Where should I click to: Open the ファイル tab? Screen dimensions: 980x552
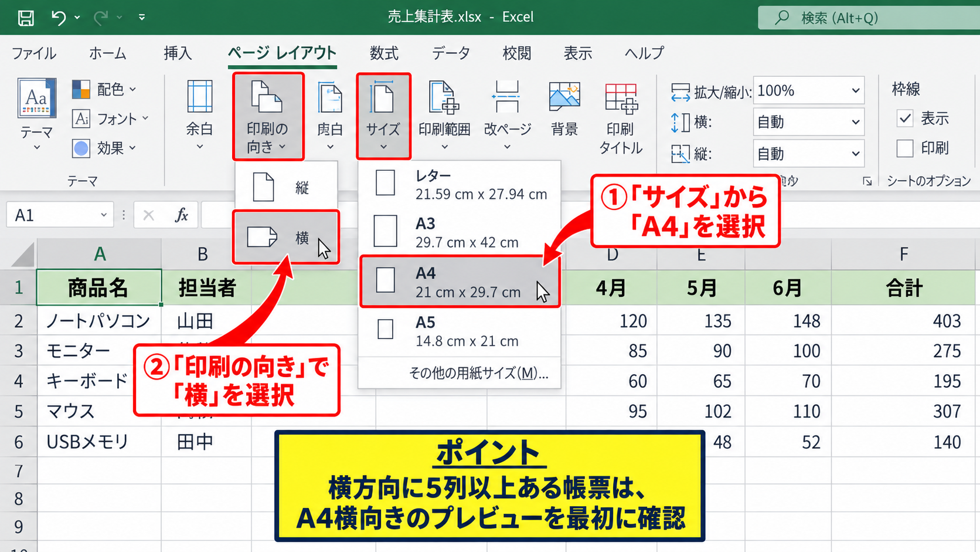pos(34,53)
